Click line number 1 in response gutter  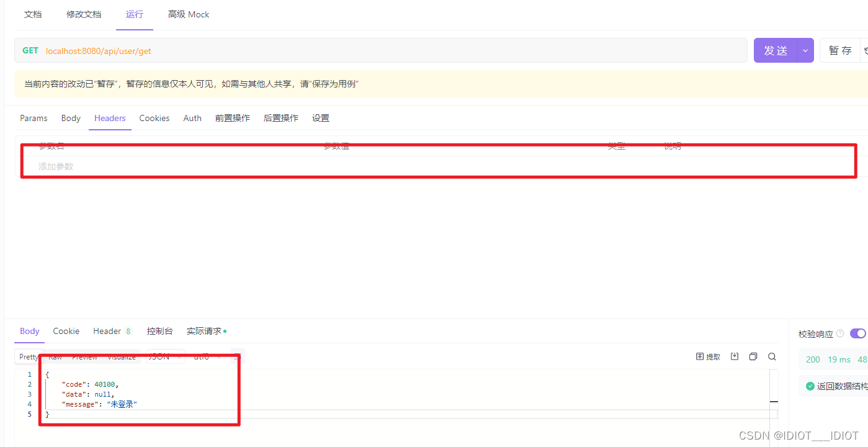point(29,374)
